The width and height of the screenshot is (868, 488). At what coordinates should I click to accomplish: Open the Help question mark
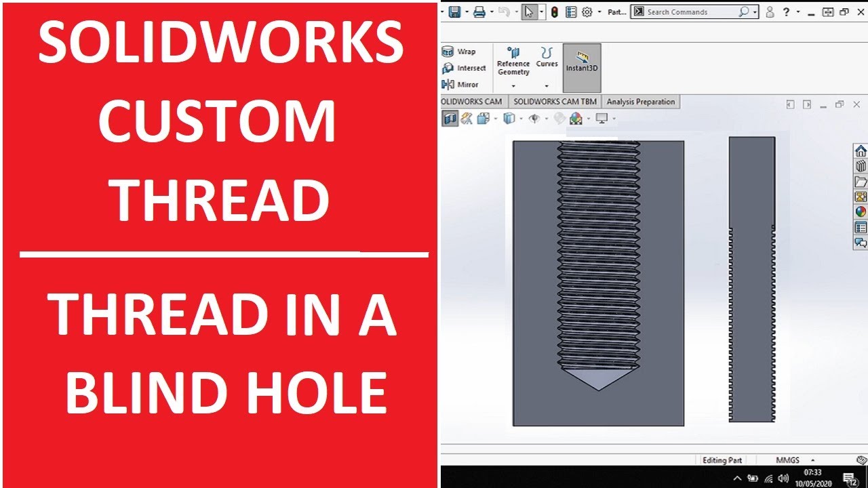coord(786,12)
